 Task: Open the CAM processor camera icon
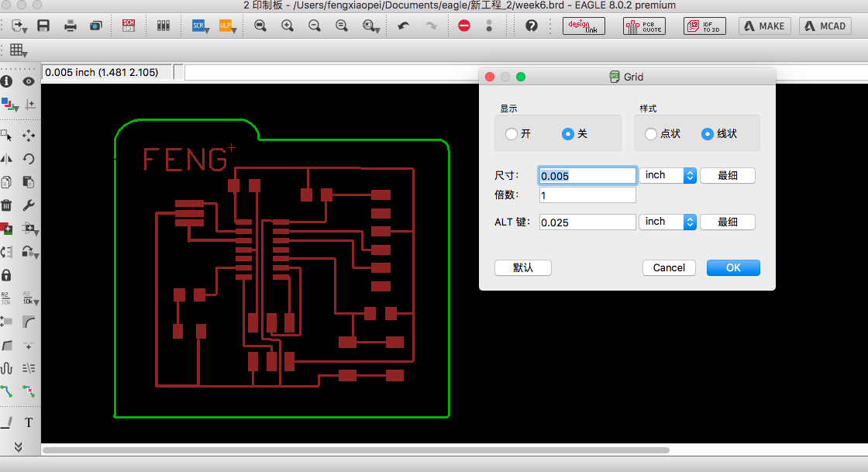[x=96, y=26]
